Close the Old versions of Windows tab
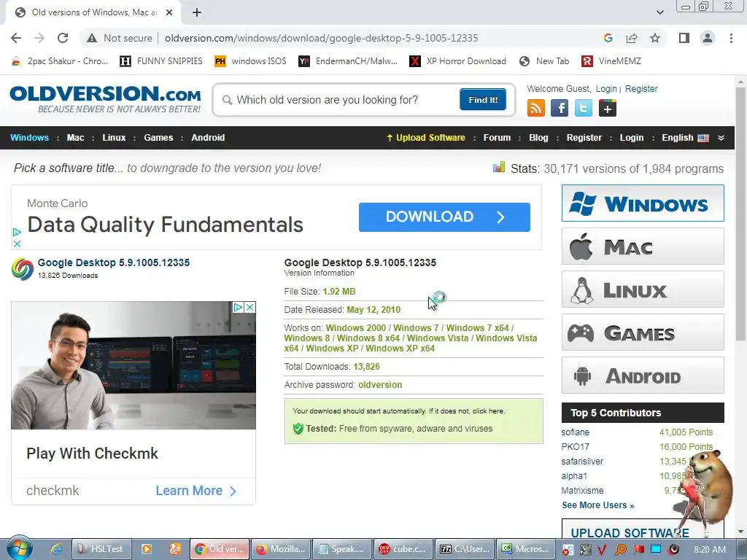747x560 pixels. click(169, 12)
